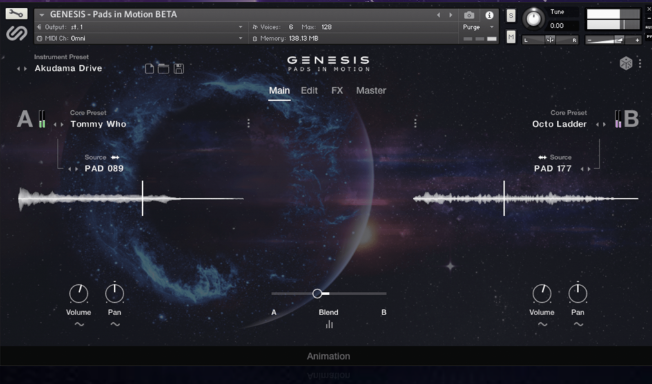652x384 pixels.
Task: Save preset with floppy disk icon
Action: (179, 69)
